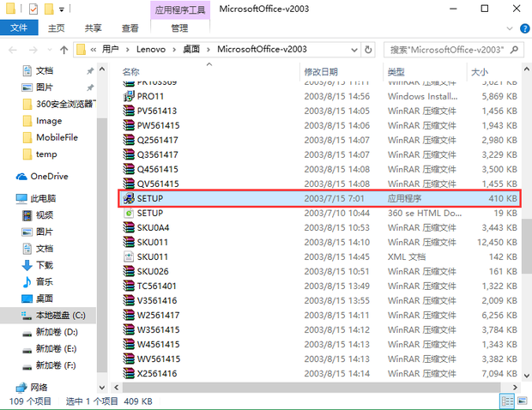Screen dimensions: 532x410
Task: Click the 此电脑 computer icon
Action: (21, 199)
